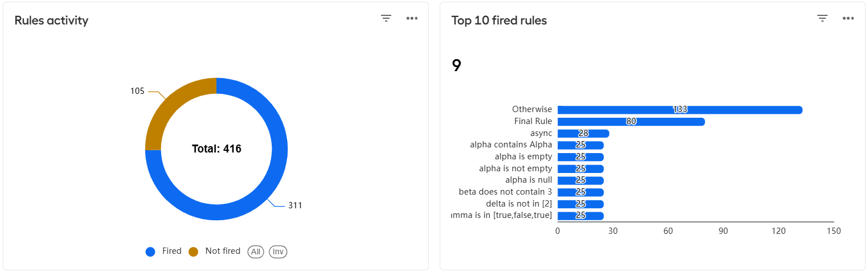Open more options menu on Rules activity
Image resolution: width=868 pixels, height=272 pixels.
412,18
